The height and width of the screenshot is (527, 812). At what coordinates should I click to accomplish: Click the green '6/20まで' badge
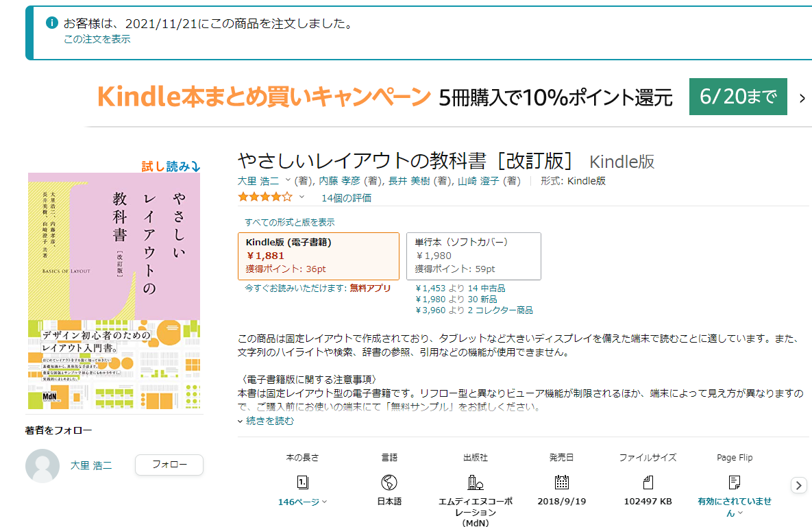pos(738,97)
